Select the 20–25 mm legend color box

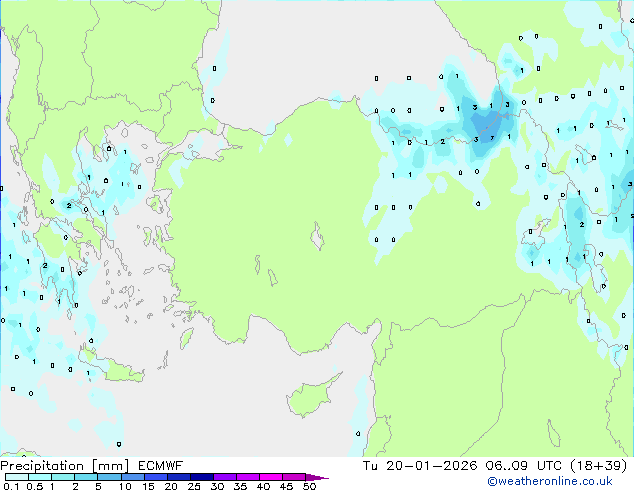tap(179, 477)
